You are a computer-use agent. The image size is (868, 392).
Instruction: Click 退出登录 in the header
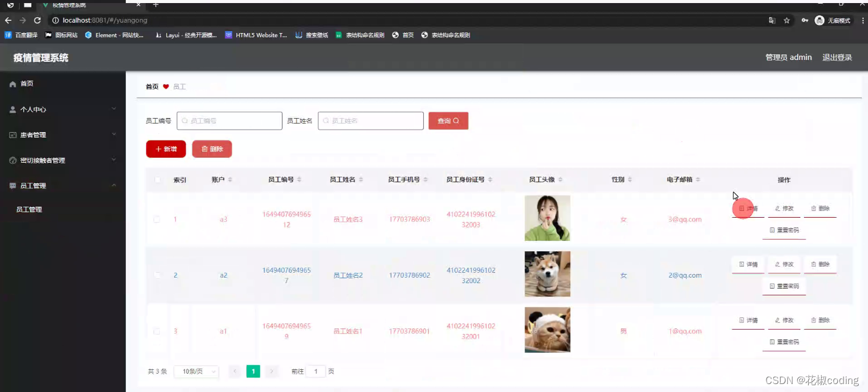tap(837, 57)
